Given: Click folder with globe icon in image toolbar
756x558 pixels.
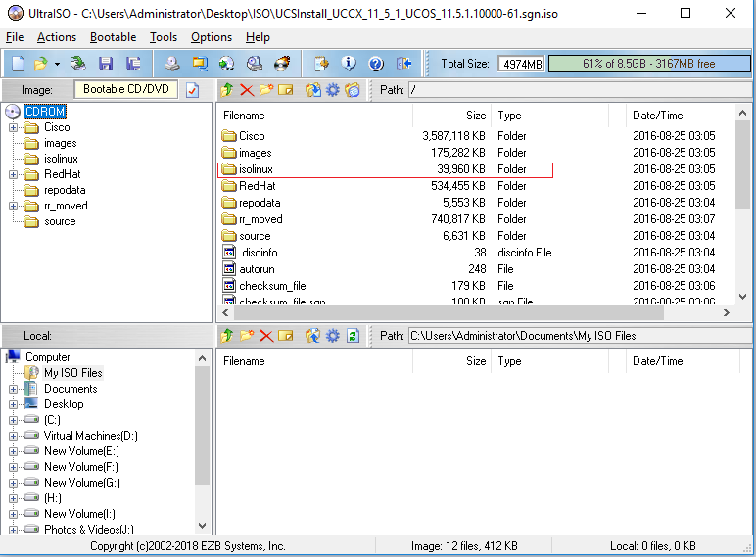Looking at the screenshot, I should coord(353,90).
